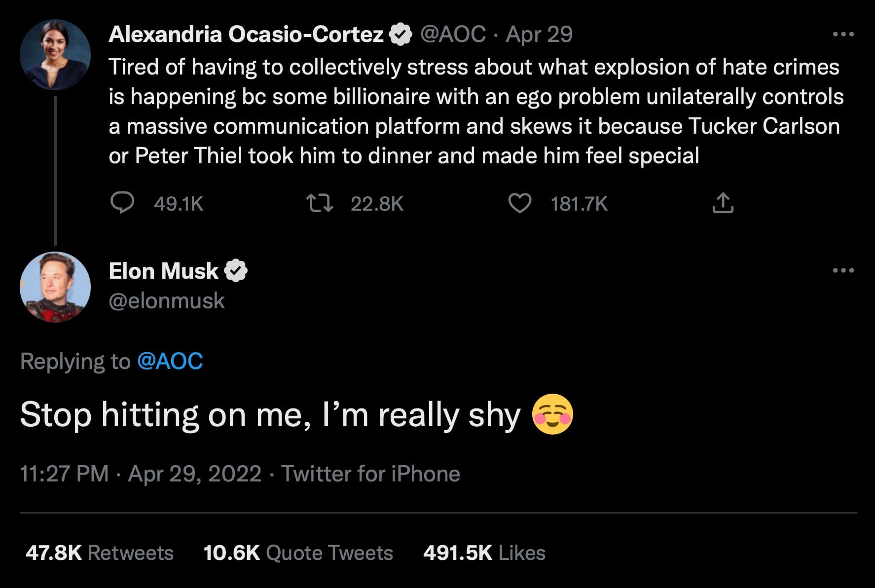Viewport: 875px width, 588px height.
Task: Click Elon Musk's verified badge
Action: 237,270
